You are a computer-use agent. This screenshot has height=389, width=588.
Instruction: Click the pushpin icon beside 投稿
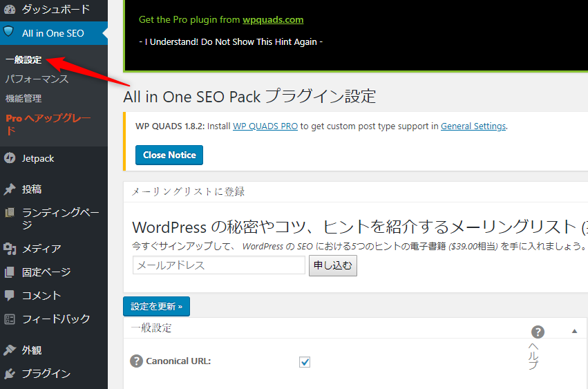pyautogui.click(x=10, y=189)
